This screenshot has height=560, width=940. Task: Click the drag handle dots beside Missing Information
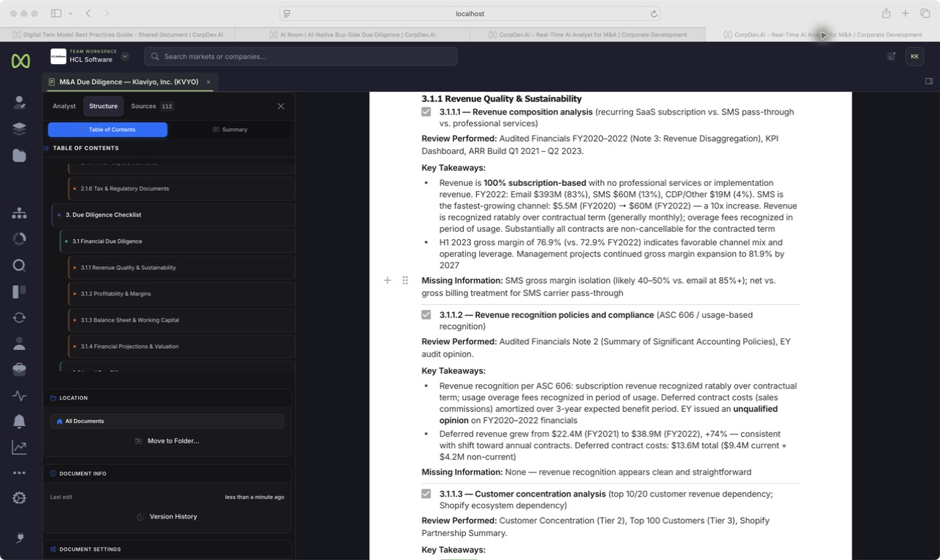(405, 280)
